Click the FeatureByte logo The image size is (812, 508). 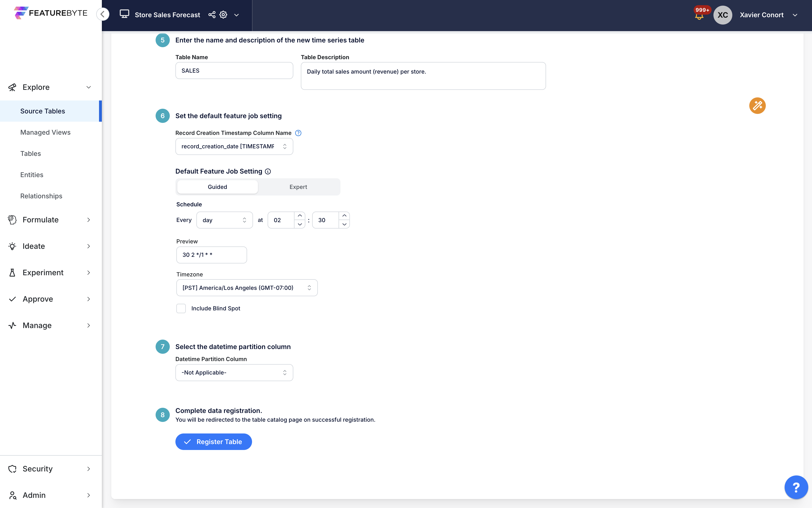click(50, 13)
